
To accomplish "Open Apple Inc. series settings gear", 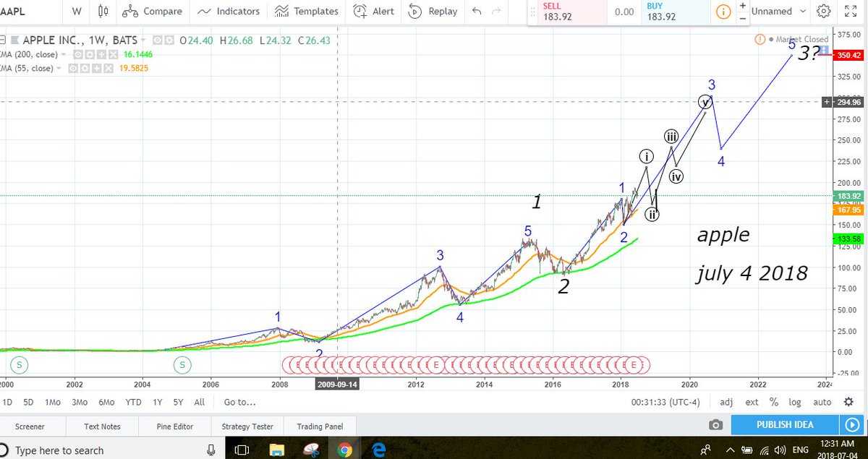I will click(169, 40).
